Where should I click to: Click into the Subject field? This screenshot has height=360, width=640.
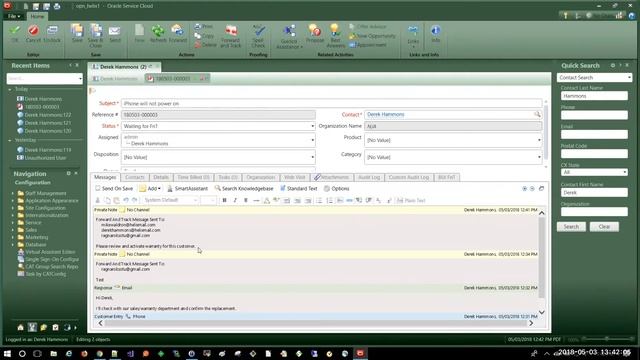(332, 103)
